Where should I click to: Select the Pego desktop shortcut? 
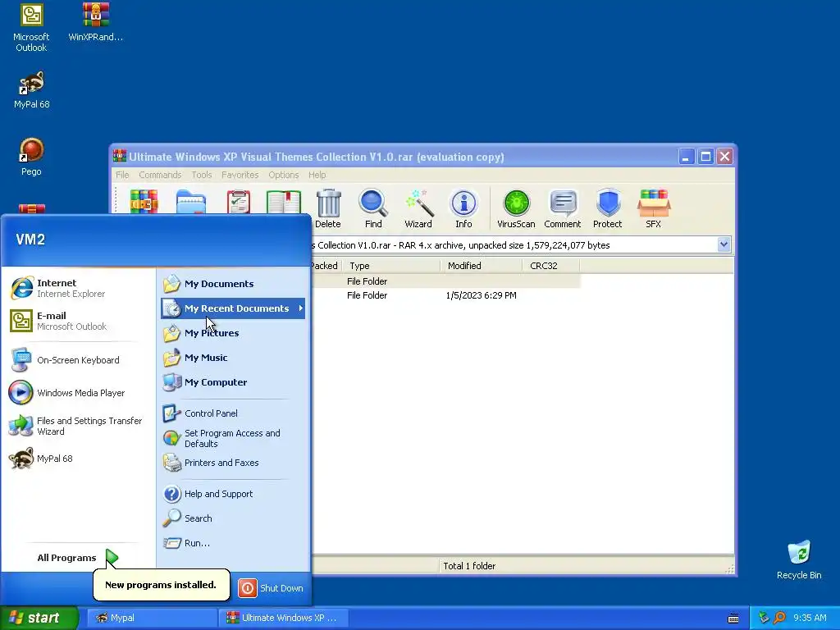(31, 157)
